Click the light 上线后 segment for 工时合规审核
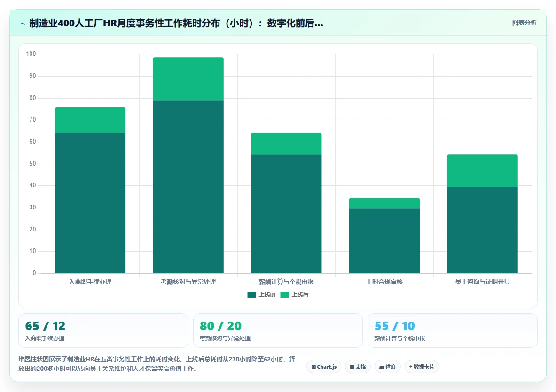 click(384, 203)
